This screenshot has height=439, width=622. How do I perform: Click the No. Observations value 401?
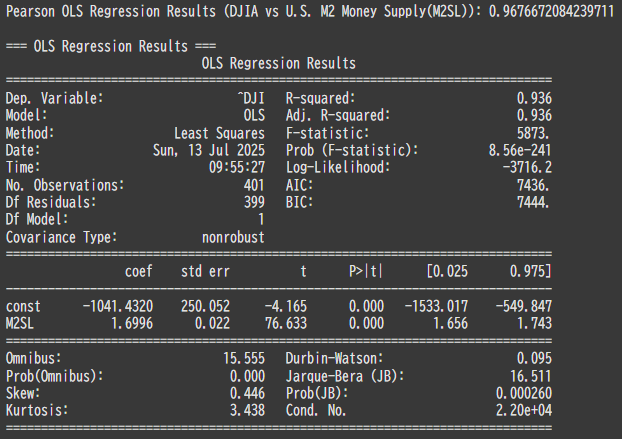254,185
